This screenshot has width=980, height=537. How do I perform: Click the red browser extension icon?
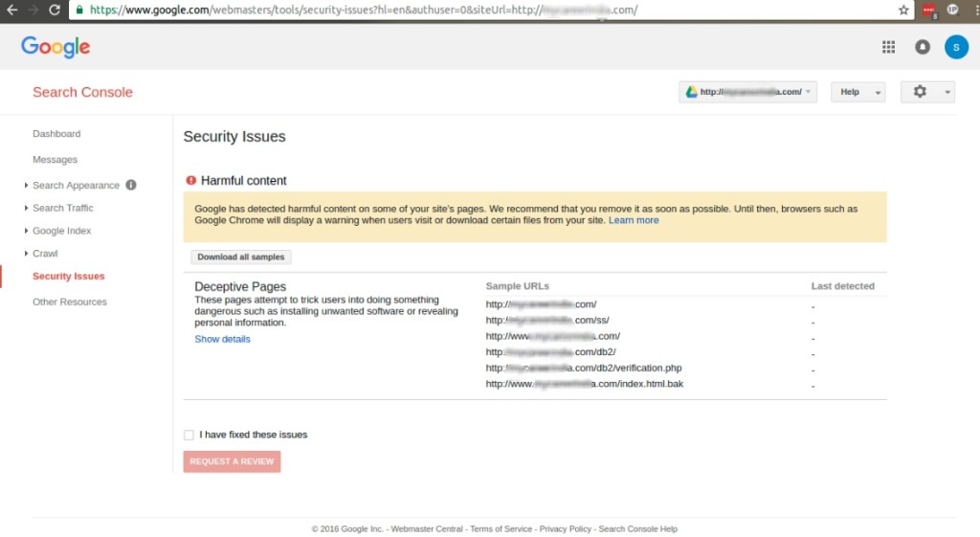[928, 10]
